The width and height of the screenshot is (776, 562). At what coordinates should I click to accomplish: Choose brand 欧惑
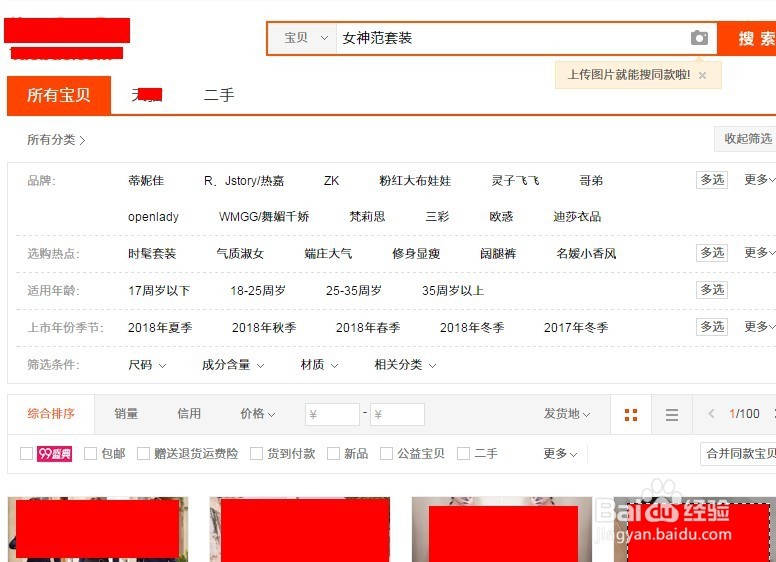click(501, 217)
